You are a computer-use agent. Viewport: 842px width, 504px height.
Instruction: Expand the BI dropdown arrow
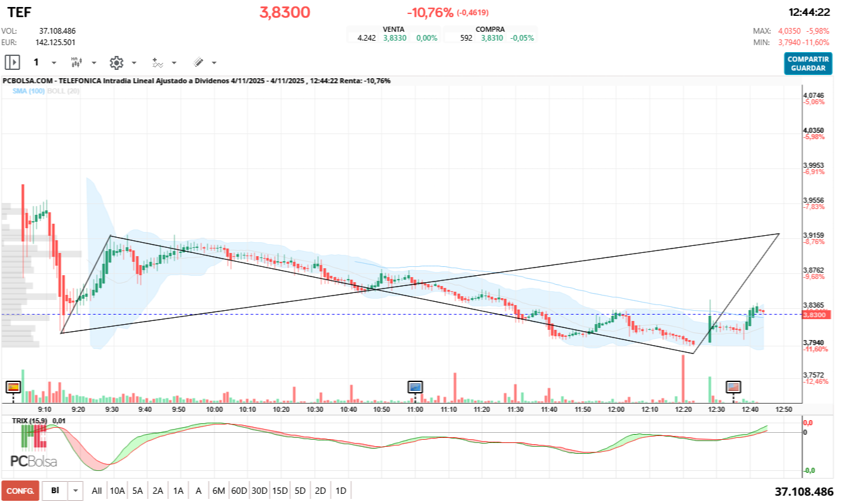pos(76,491)
